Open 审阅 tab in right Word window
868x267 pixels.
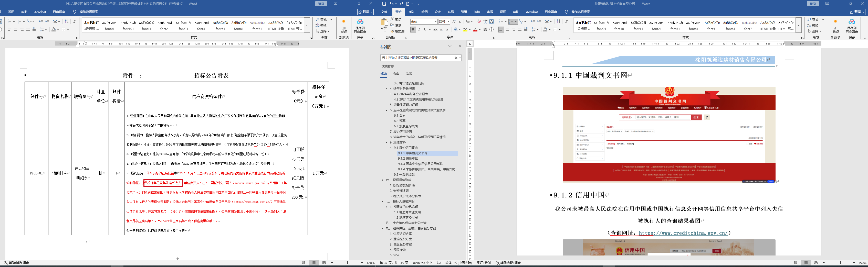[x=490, y=12]
